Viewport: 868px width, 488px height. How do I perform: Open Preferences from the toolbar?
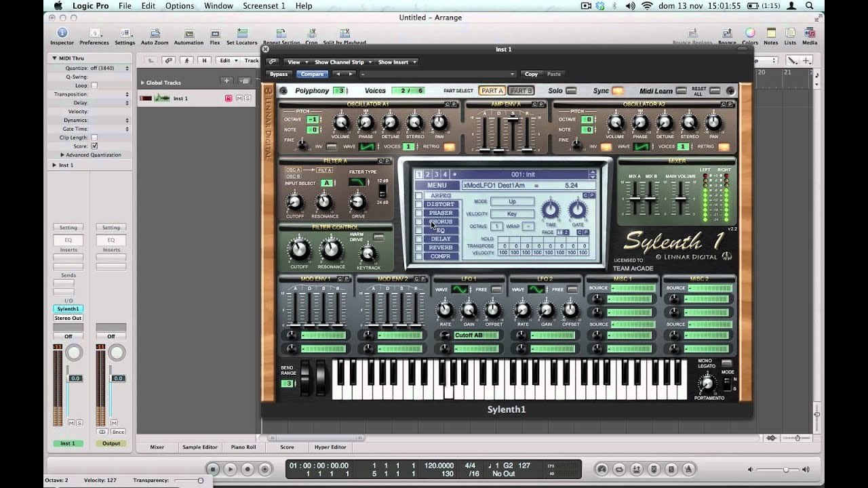(x=94, y=33)
